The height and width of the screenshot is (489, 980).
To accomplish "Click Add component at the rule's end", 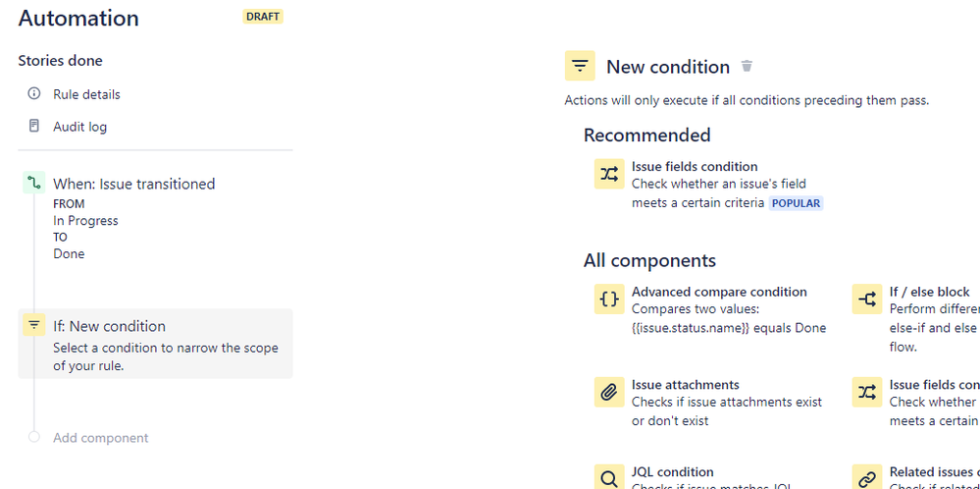I will coord(100,438).
